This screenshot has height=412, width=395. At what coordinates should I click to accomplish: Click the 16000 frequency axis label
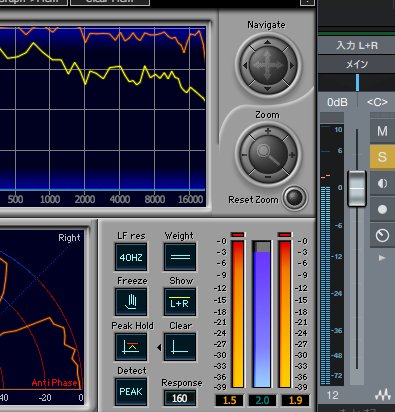click(190, 199)
